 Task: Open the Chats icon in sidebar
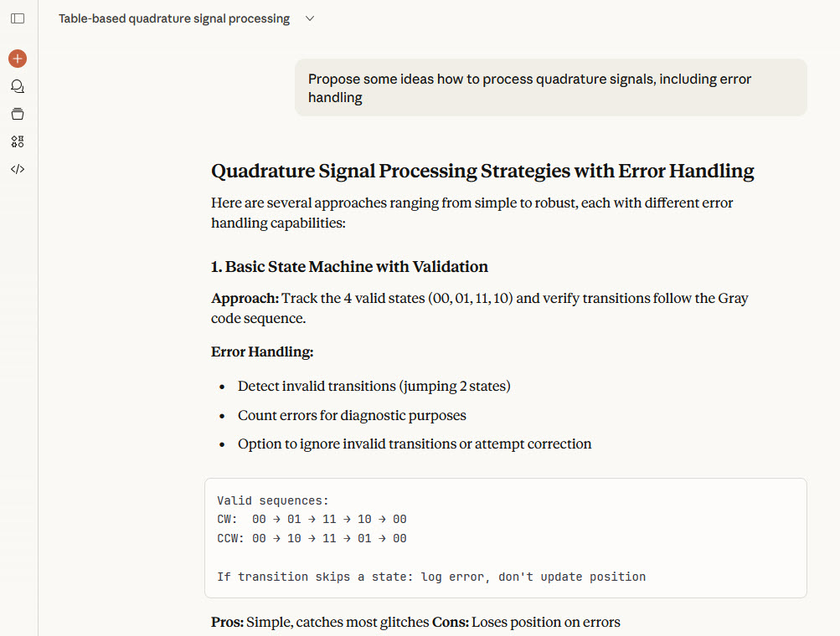[18, 86]
